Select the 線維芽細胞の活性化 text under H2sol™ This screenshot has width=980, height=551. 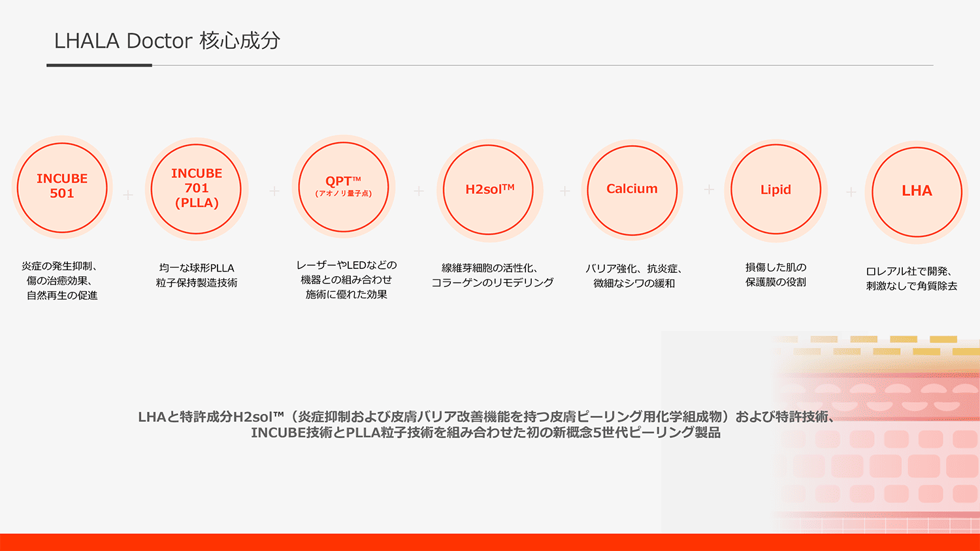tap(492, 275)
